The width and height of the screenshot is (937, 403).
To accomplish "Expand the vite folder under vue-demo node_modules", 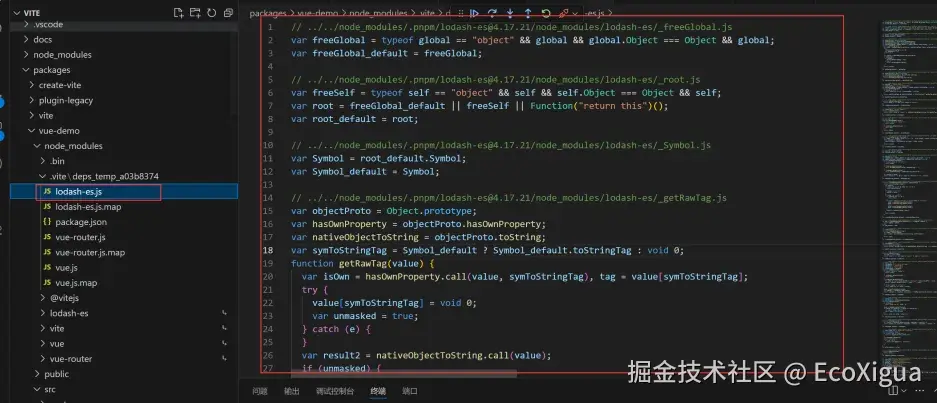I will (x=43, y=328).
